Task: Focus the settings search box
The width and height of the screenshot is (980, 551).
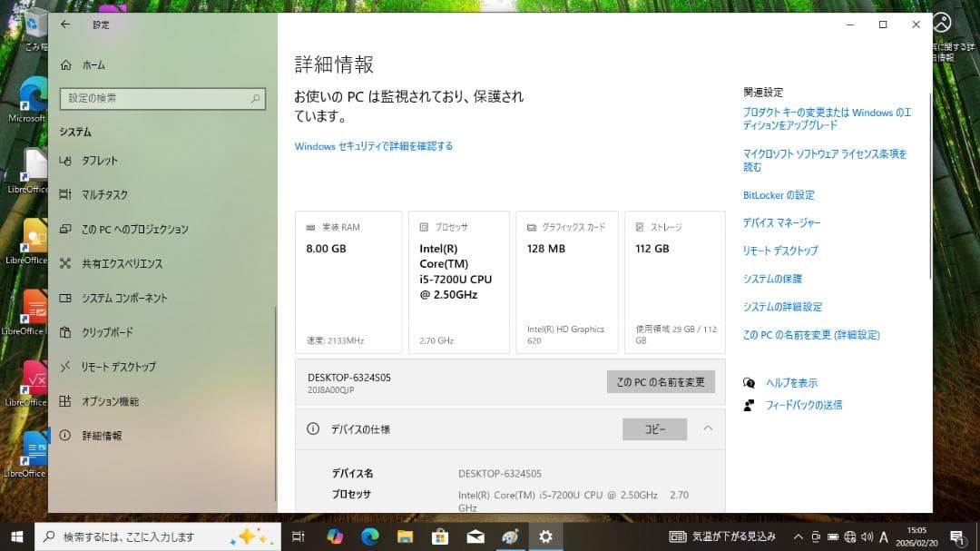Action: pyautogui.click(x=162, y=99)
